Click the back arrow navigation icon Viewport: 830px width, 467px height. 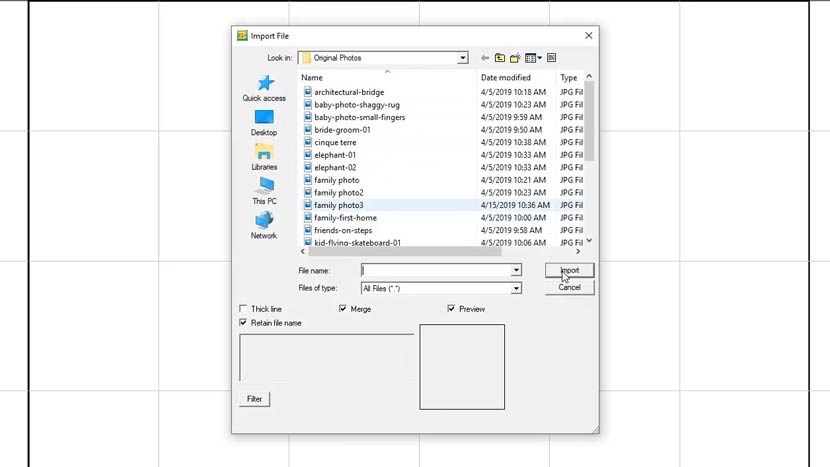(484, 58)
